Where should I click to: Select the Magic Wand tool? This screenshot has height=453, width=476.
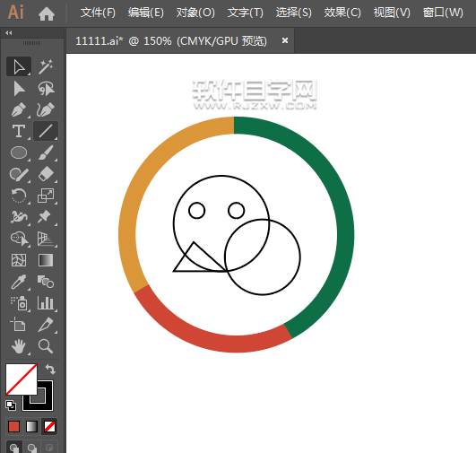(x=46, y=66)
